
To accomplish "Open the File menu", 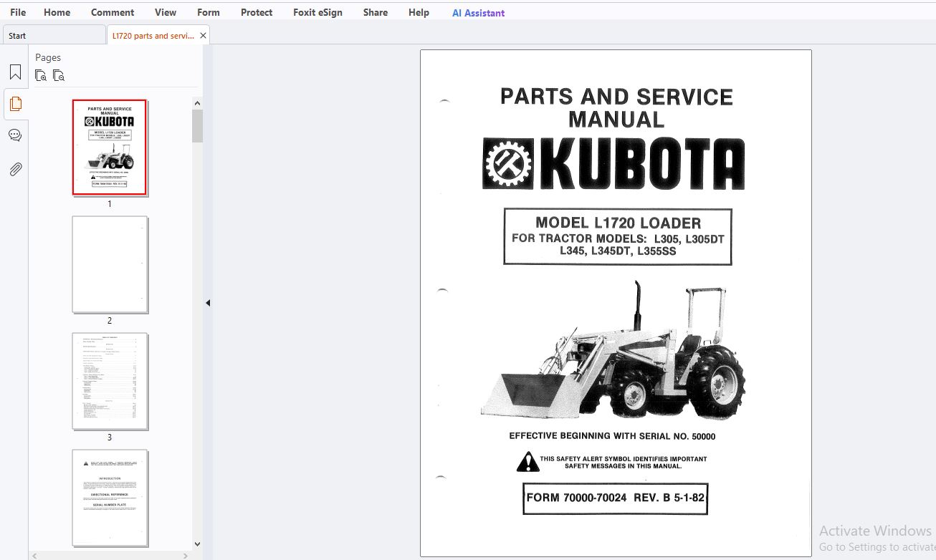I will point(18,12).
